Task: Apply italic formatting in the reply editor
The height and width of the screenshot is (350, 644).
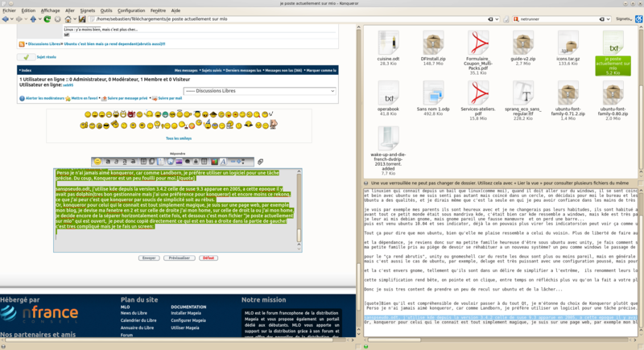Action: coord(116,162)
